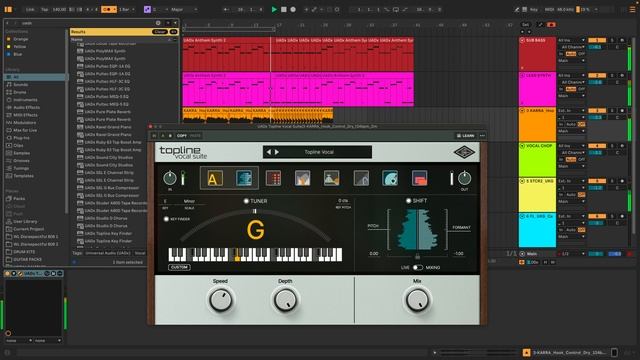
Task: Click the CUSTOM scale button under the keyboard
Action: [179, 267]
